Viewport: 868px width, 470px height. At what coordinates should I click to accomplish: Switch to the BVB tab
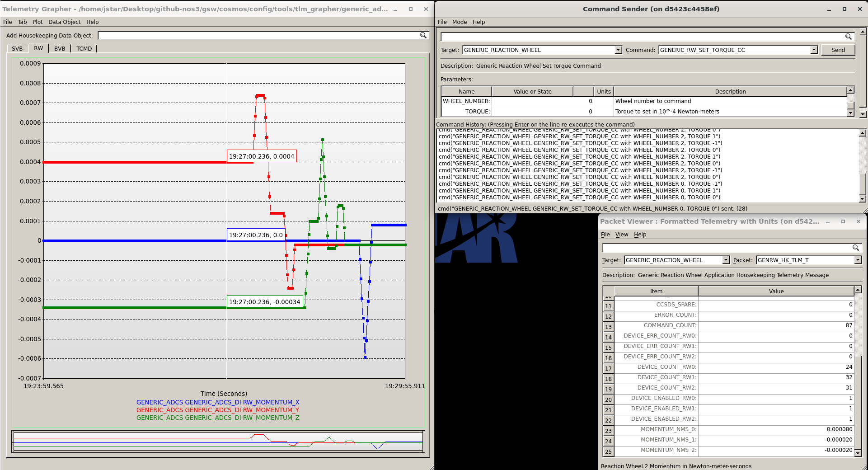point(60,48)
